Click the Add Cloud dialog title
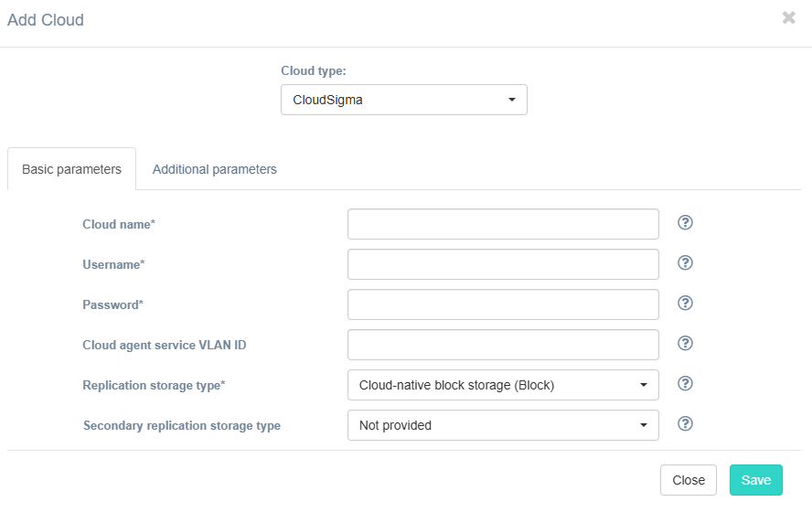Viewport: 812px width, 523px height. pos(46,20)
